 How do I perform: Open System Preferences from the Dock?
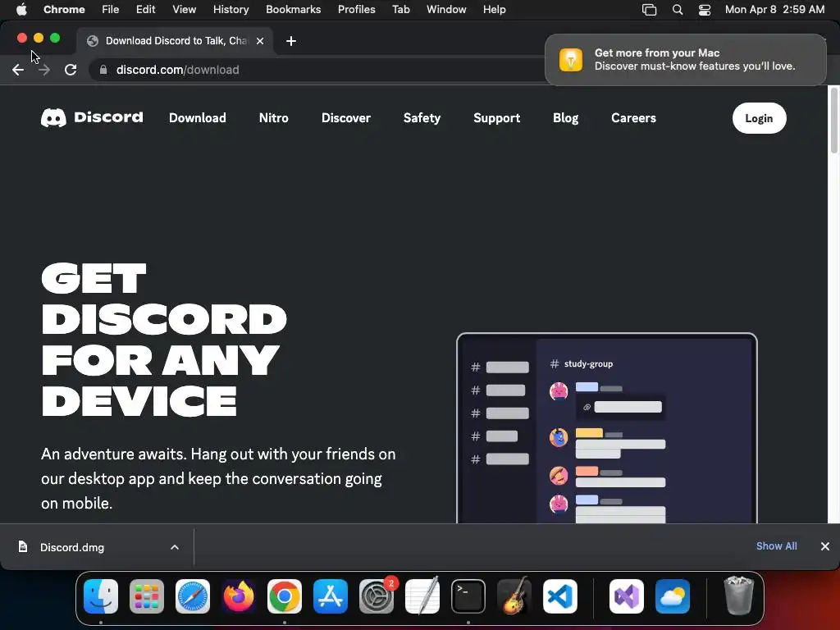(x=377, y=596)
